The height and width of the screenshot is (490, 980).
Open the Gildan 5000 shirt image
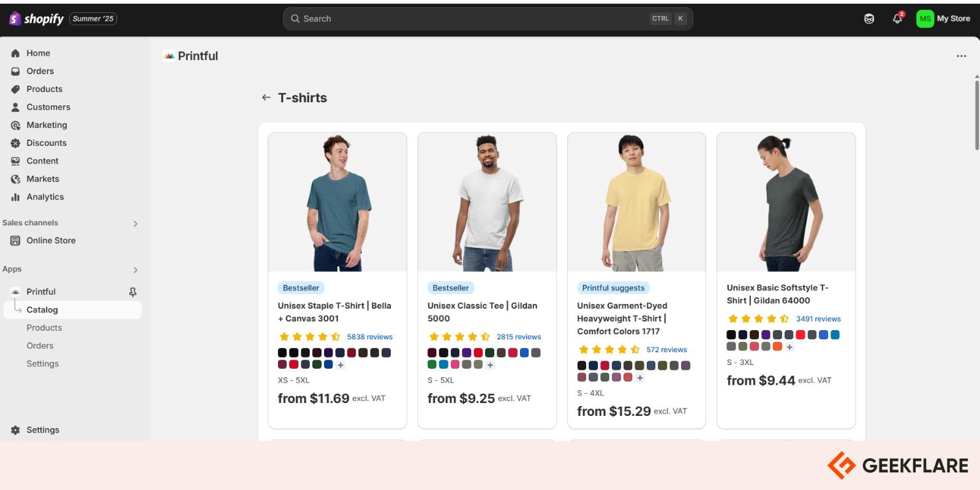pos(487,202)
